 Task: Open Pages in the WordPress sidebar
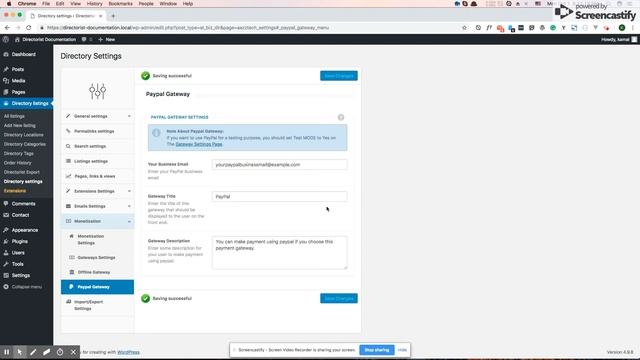(18, 92)
